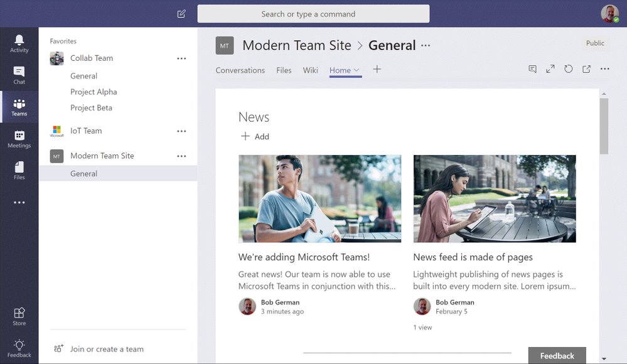Click the search or command box
Screen dimensions: 627x364
point(314,14)
